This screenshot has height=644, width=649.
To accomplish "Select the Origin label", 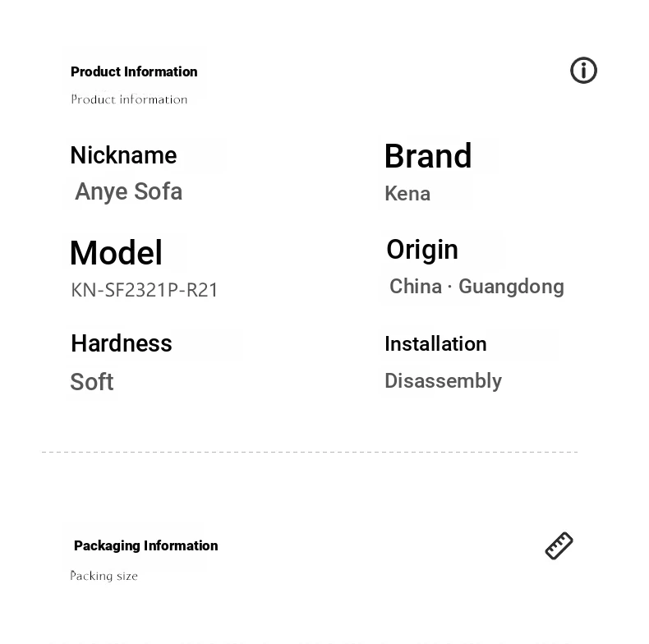I will pos(422,251).
